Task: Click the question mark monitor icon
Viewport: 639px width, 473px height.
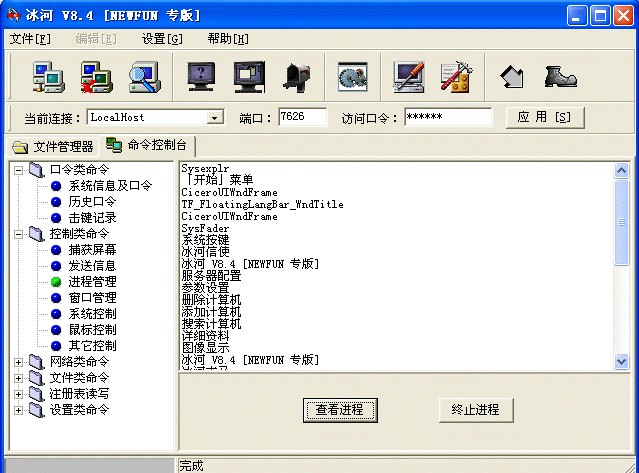Action: 201,77
